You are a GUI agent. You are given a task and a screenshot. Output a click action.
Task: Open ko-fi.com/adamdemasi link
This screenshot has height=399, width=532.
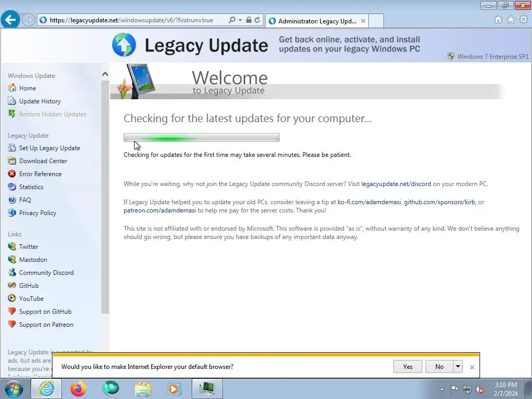click(x=369, y=202)
